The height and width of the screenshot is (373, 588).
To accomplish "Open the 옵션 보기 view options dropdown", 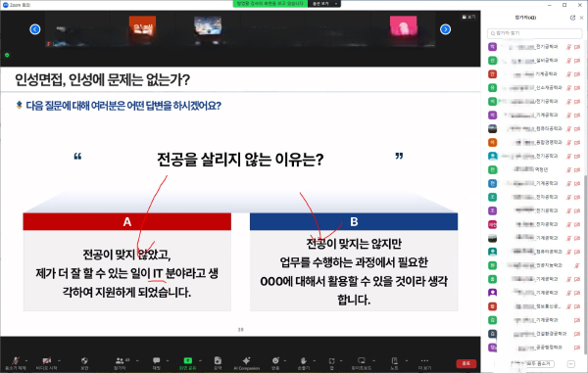I will [x=324, y=4].
